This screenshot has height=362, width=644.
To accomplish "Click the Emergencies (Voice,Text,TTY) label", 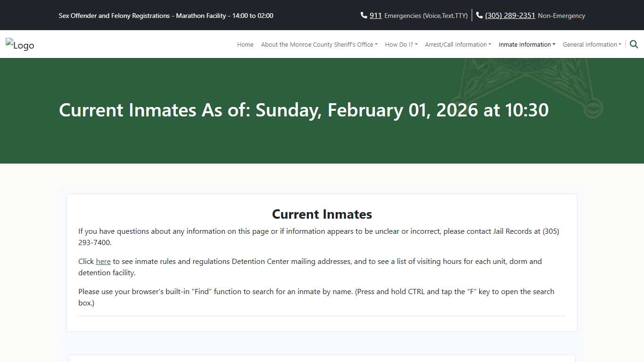I will 426,16.
